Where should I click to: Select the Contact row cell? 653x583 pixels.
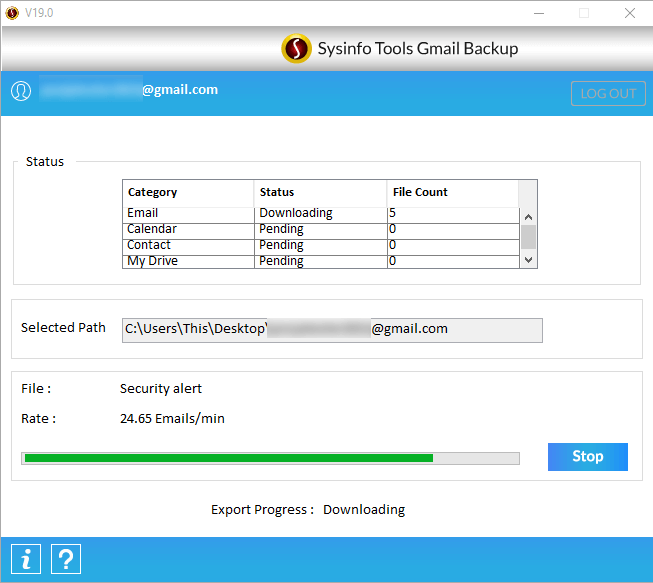coord(188,245)
